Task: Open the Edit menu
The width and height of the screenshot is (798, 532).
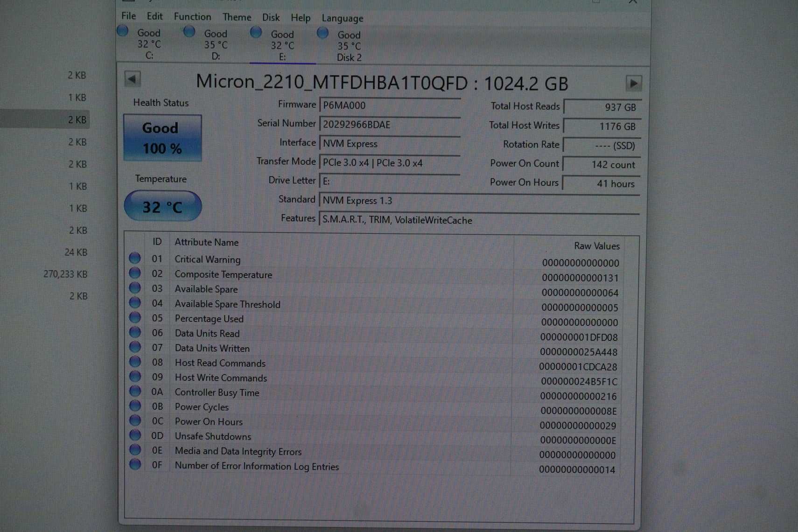Action: coord(154,16)
